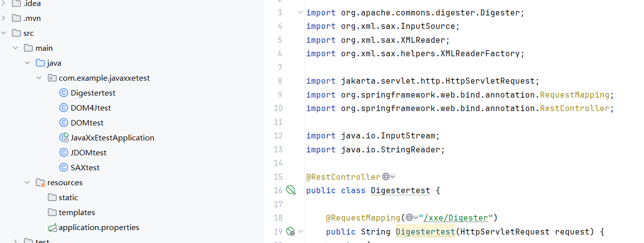Open application.properties file
Screen dimensions: 644x243
[x=99, y=227]
